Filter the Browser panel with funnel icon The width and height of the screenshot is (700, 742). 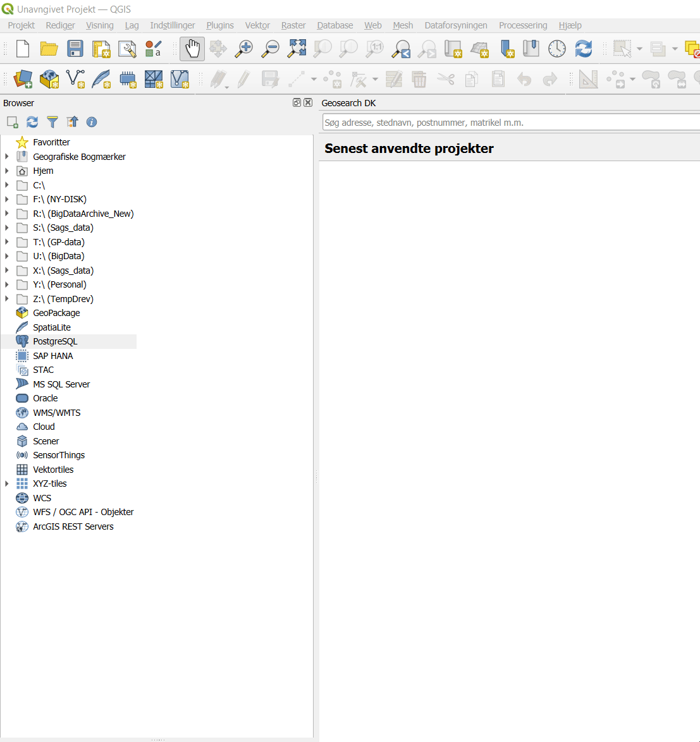coord(52,122)
